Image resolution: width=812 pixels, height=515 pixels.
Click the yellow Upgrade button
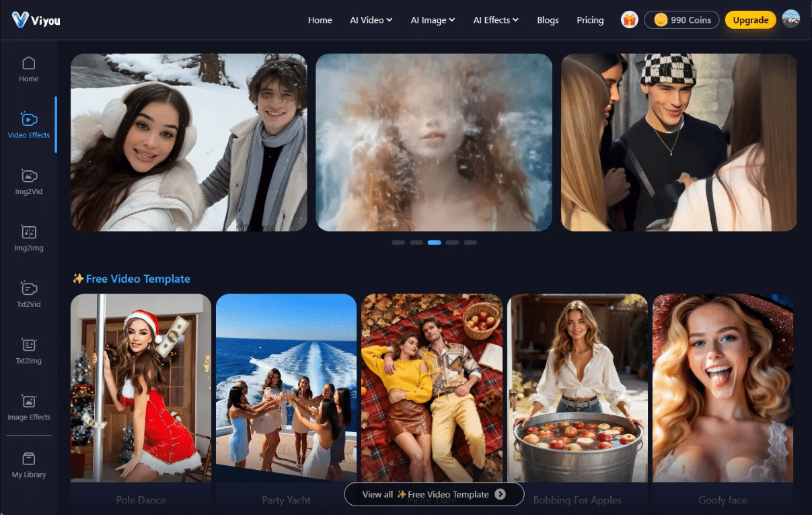click(750, 20)
